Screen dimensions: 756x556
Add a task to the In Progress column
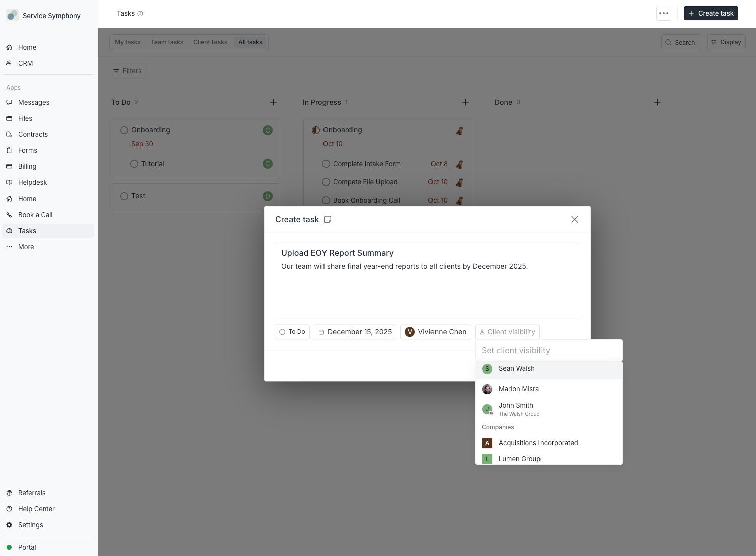click(x=465, y=102)
